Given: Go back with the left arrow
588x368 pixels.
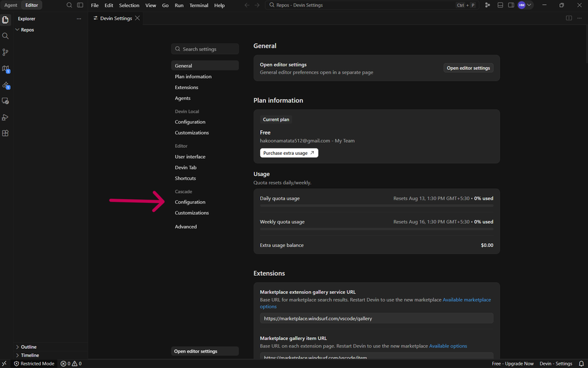Looking at the screenshot, I should tap(247, 5).
